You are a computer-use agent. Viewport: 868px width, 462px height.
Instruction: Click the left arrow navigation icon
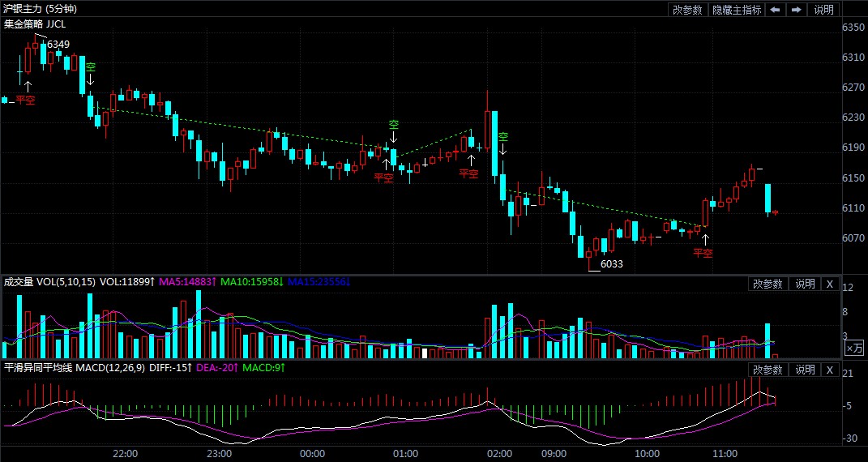coord(776,10)
